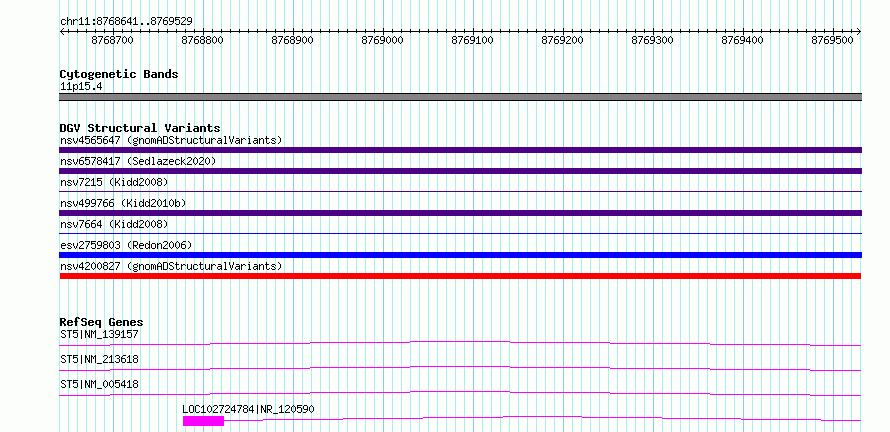Click the intron line of ST5|NM_005418

coord(460,393)
